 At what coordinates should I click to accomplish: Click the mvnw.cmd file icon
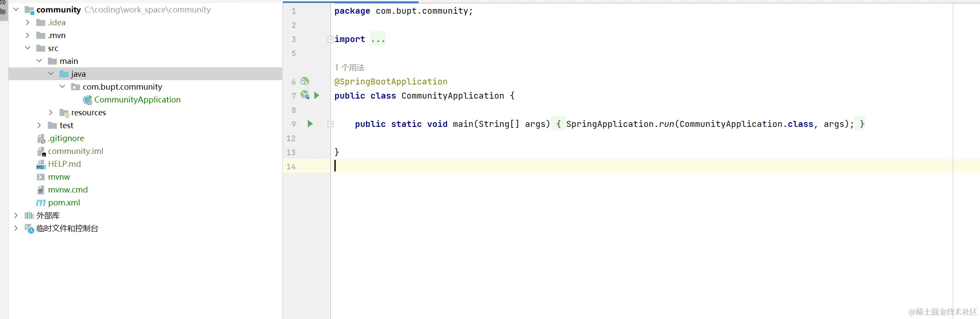coord(41,190)
